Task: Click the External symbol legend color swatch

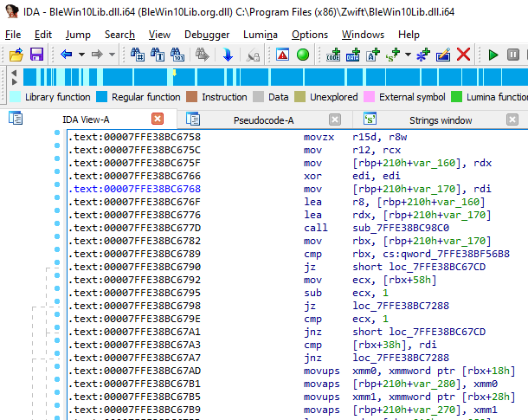Action: point(369,97)
